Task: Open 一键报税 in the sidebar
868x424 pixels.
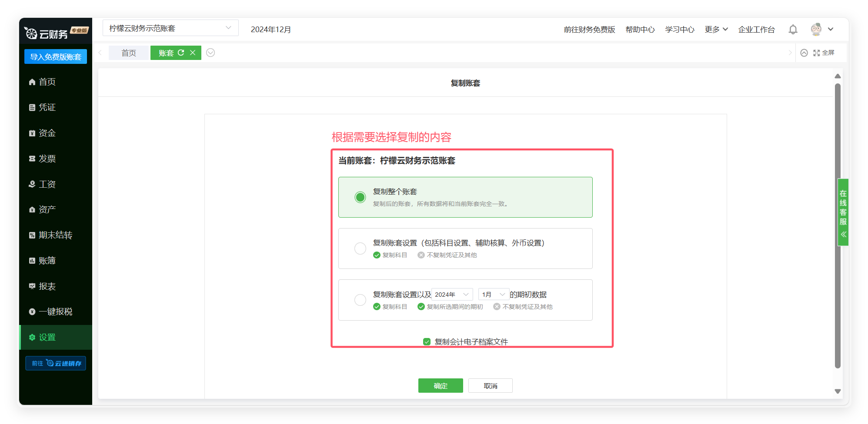Action: pyautogui.click(x=55, y=311)
